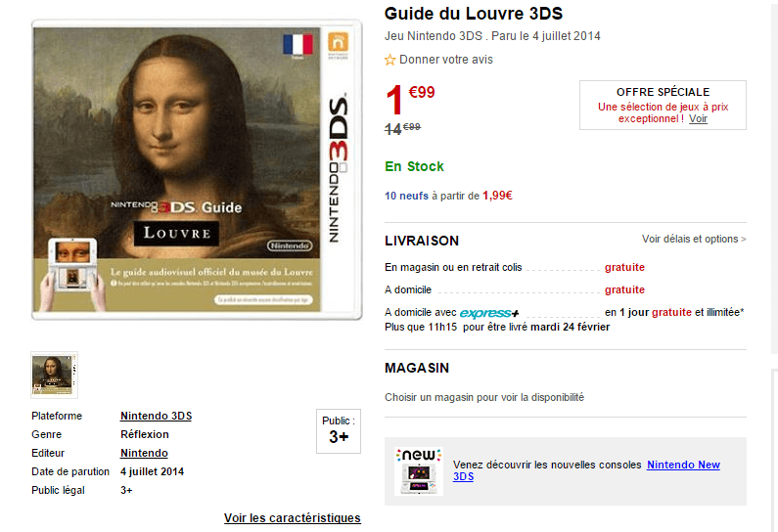Image resolution: width=778 pixels, height=532 pixels.
Task: Choose a store to see availability
Action: 484,397
